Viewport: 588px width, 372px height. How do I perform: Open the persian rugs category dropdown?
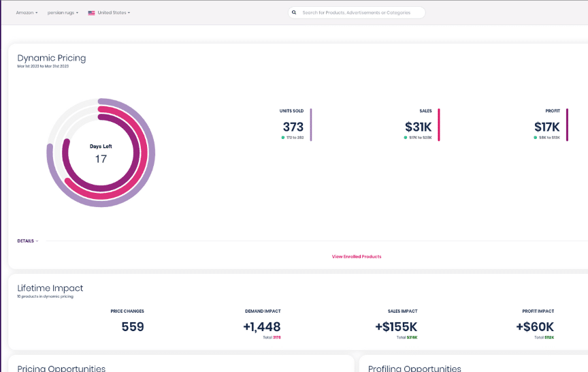63,13
